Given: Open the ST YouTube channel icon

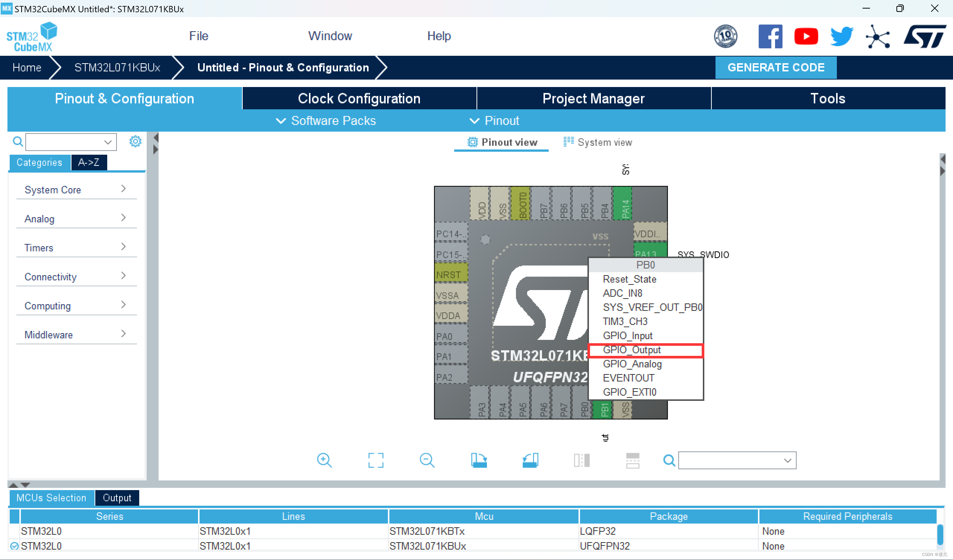Looking at the screenshot, I should click(x=806, y=36).
